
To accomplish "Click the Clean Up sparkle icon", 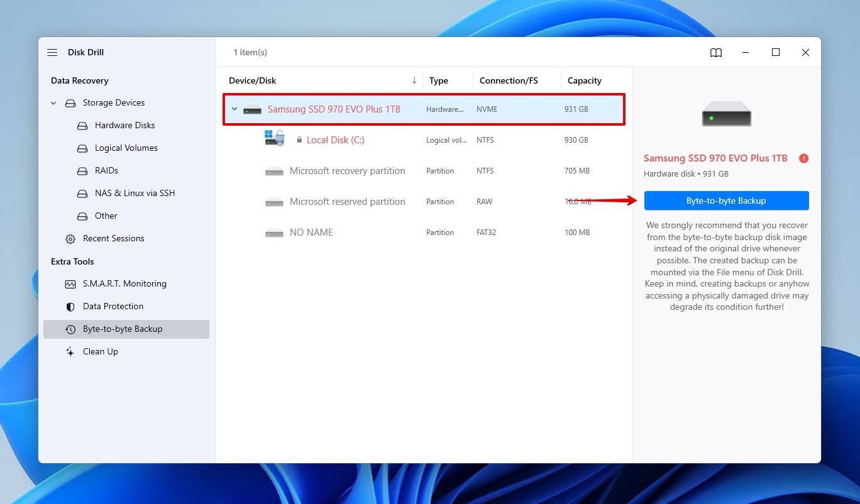I will click(70, 352).
